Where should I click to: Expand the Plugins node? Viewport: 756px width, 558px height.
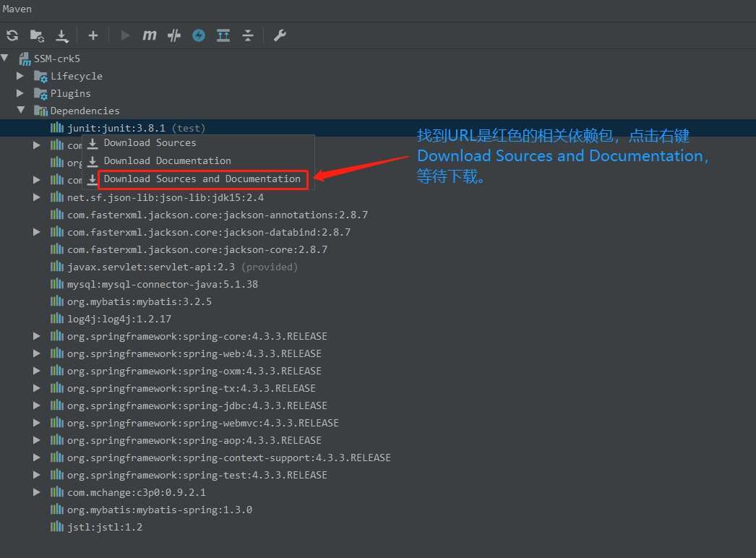click(20, 93)
